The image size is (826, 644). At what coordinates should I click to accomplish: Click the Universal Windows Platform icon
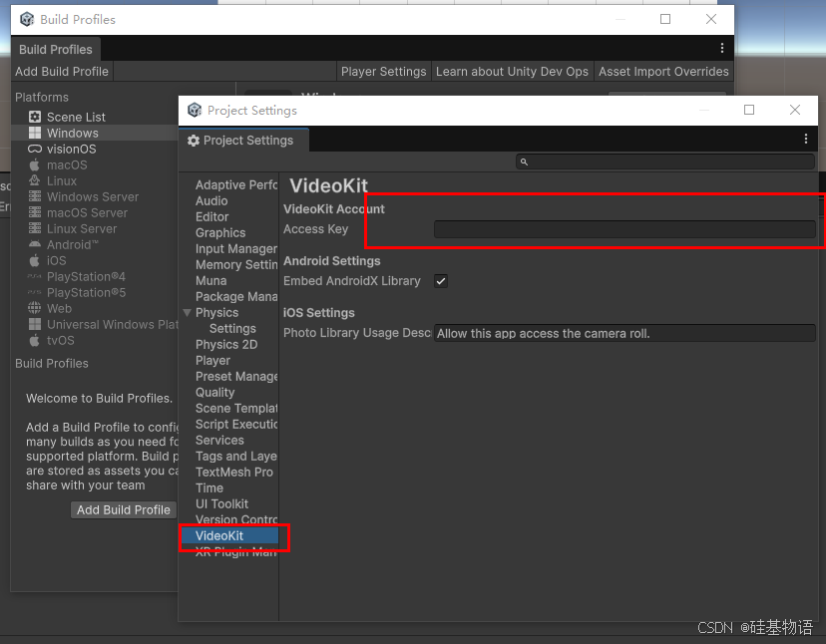click(x=35, y=324)
